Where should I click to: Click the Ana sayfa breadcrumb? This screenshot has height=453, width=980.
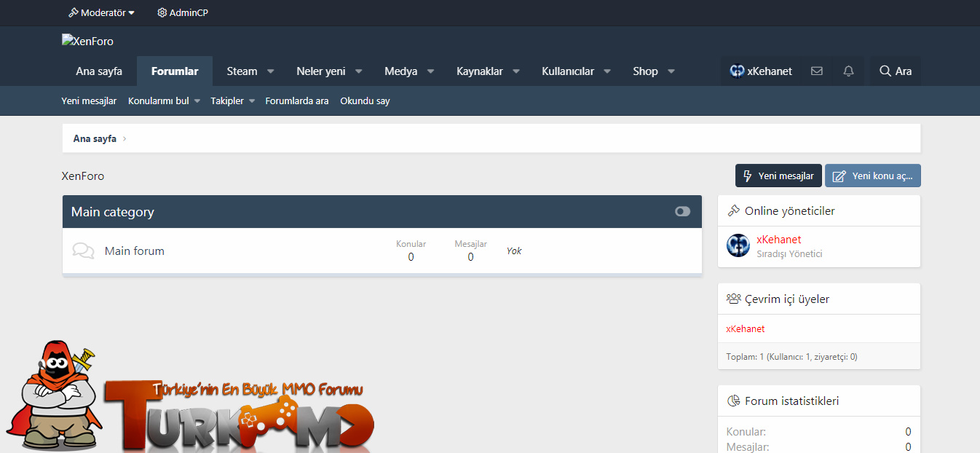95,138
